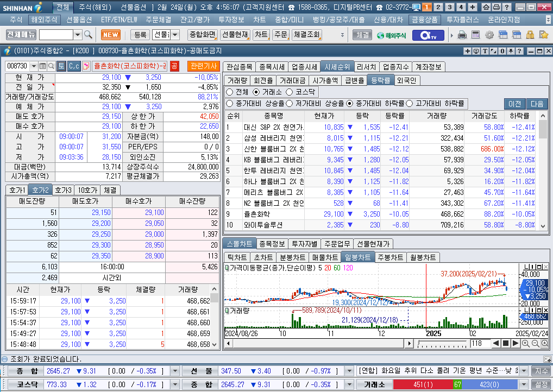Click the home icon in the title bar
This screenshot has height=392, width=553.
486,7
